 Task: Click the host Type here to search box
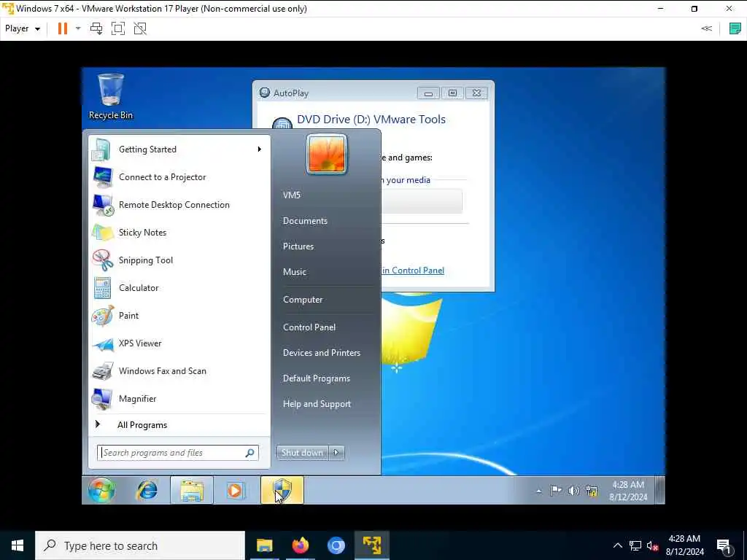tap(140, 545)
